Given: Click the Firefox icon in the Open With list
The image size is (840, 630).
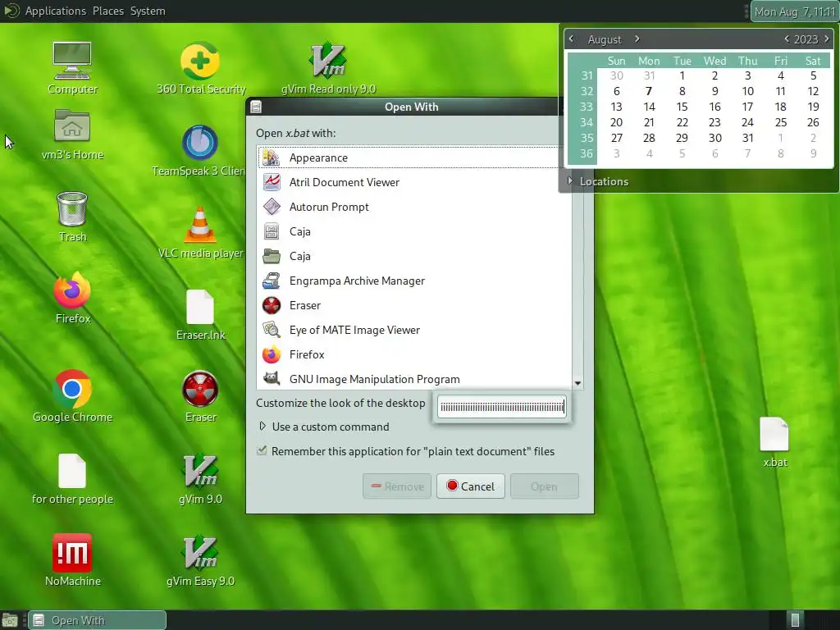Looking at the screenshot, I should (272, 354).
